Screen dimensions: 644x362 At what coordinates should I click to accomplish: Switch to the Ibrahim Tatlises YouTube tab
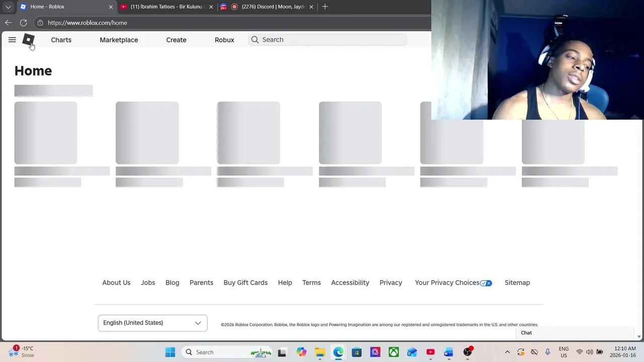(166, 7)
